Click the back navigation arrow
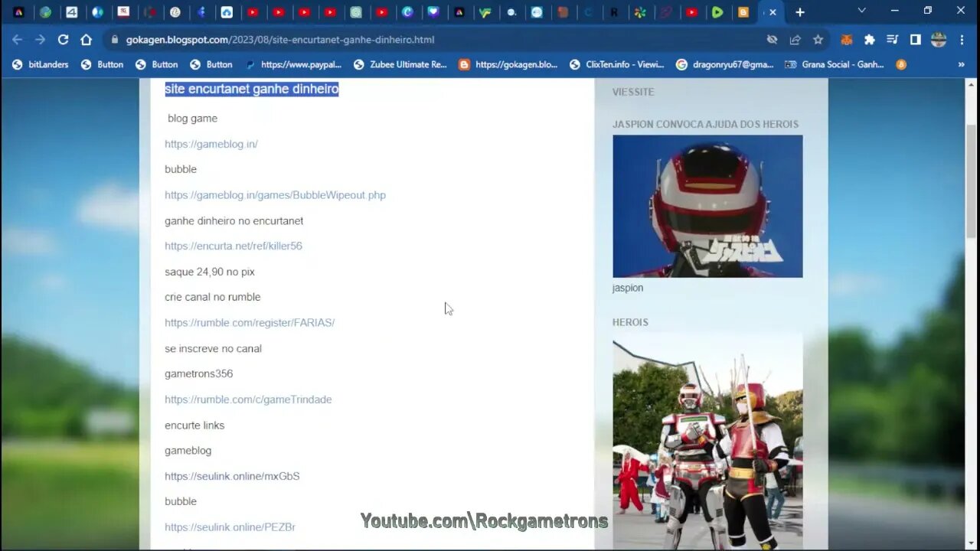Image resolution: width=980 pixels, height=551 pixels. tap(18, 40)
